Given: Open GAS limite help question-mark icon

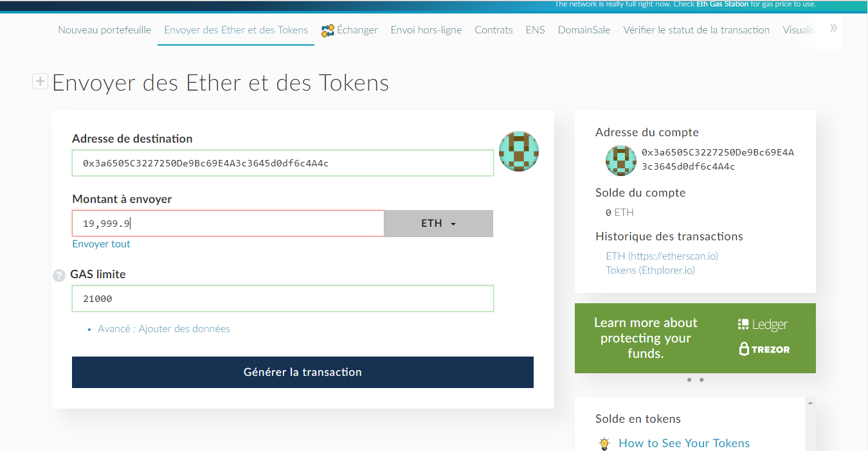Looking at the screenshot, I should pos(59,275).
